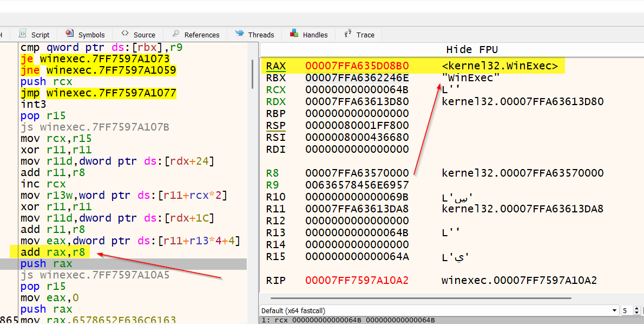Select the RAX register value
This screenshot has height=324, width=644.
357,66
